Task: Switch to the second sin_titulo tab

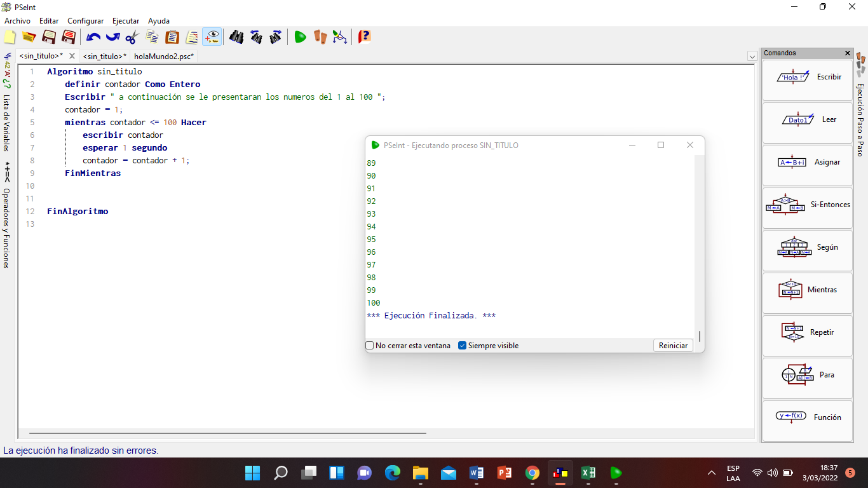Action: click(105, 57)
